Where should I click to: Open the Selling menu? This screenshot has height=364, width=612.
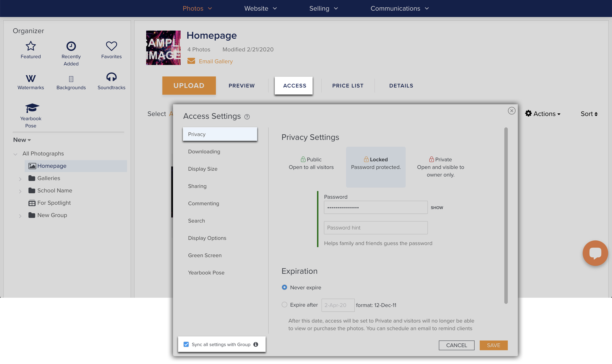pos(323,8)
